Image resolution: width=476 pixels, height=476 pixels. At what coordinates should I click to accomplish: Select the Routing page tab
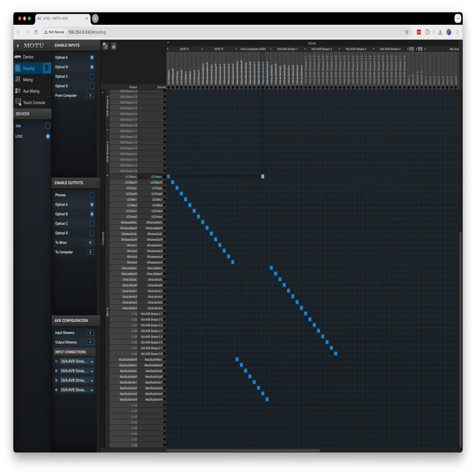29,68
